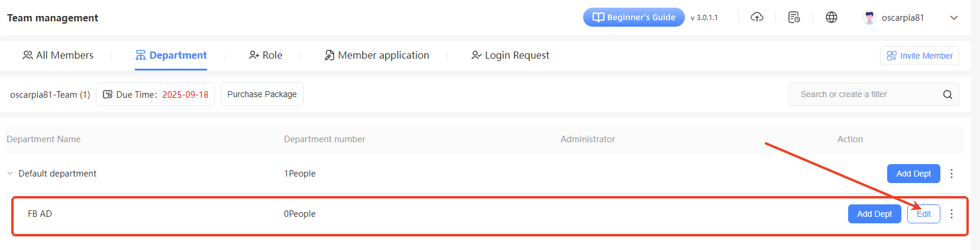Click the cloud upload icon

[x=756, y=17]
